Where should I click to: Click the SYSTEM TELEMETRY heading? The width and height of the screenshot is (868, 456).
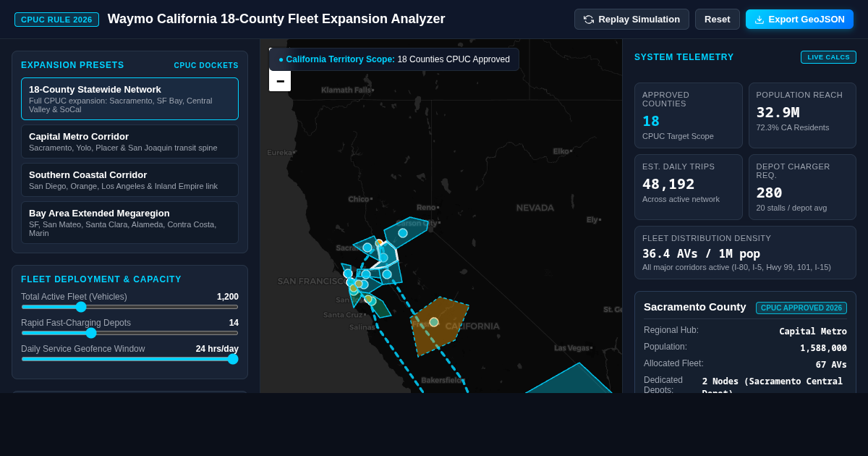[x=684, y=57]
